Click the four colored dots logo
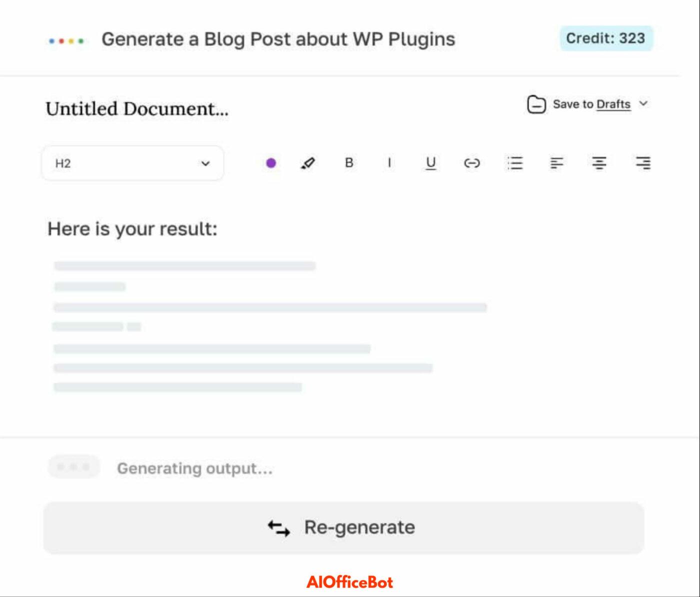The image size is (700, 597). tap(66, 40)
